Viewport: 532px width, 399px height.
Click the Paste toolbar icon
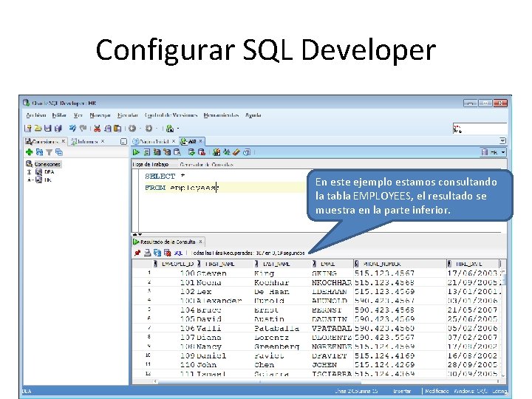coord(117,129)
